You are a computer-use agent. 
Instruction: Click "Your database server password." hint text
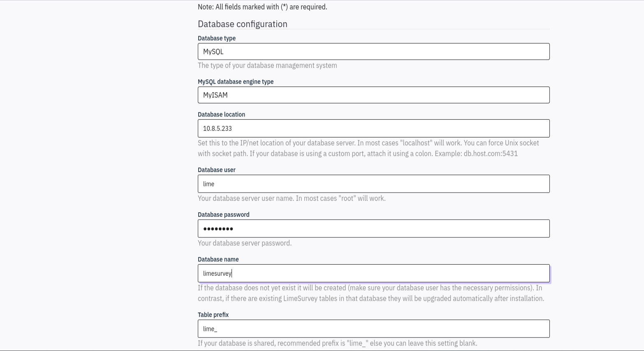click(x=245, y=243)
